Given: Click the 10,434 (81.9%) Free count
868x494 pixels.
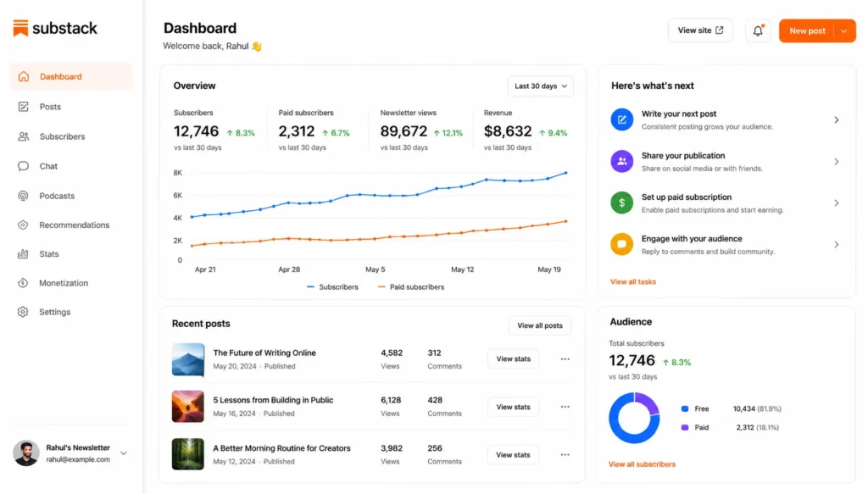Looking at the screenshot, I should pos(757,408).
